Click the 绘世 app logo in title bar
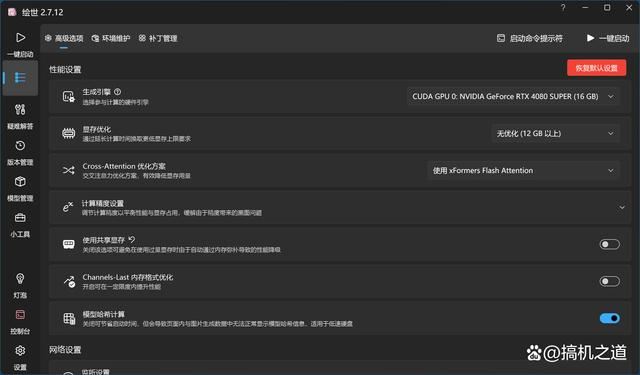 point(12,12)
